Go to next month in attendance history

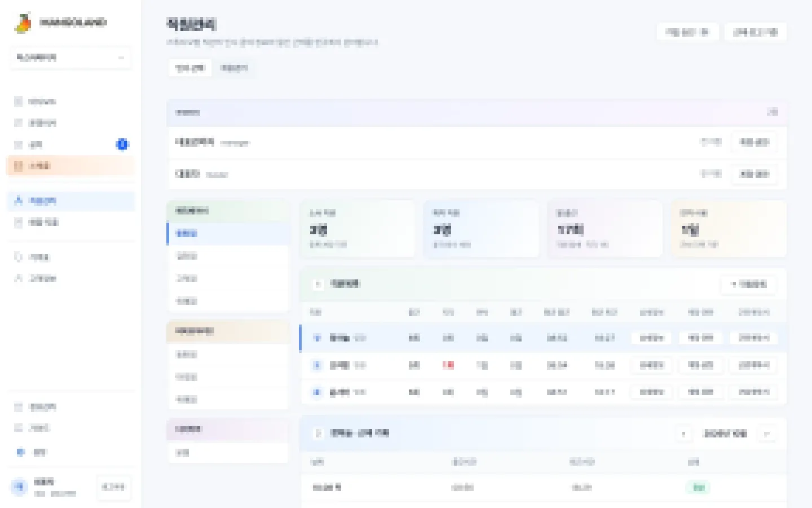(767, 434)
